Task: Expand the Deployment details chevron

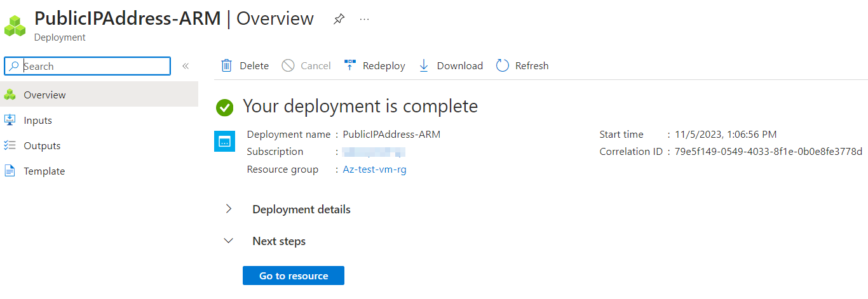Action: point(229,209)
